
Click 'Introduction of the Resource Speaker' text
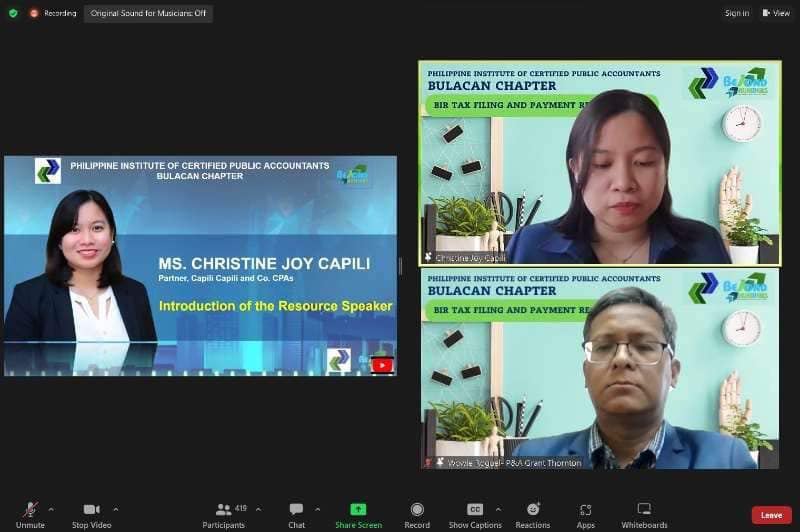click(276, 306)
